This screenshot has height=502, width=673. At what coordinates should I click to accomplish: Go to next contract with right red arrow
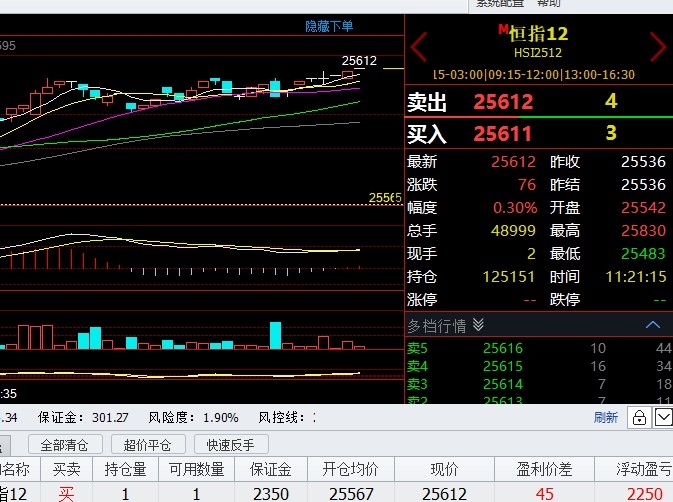(x=658, y=46)
